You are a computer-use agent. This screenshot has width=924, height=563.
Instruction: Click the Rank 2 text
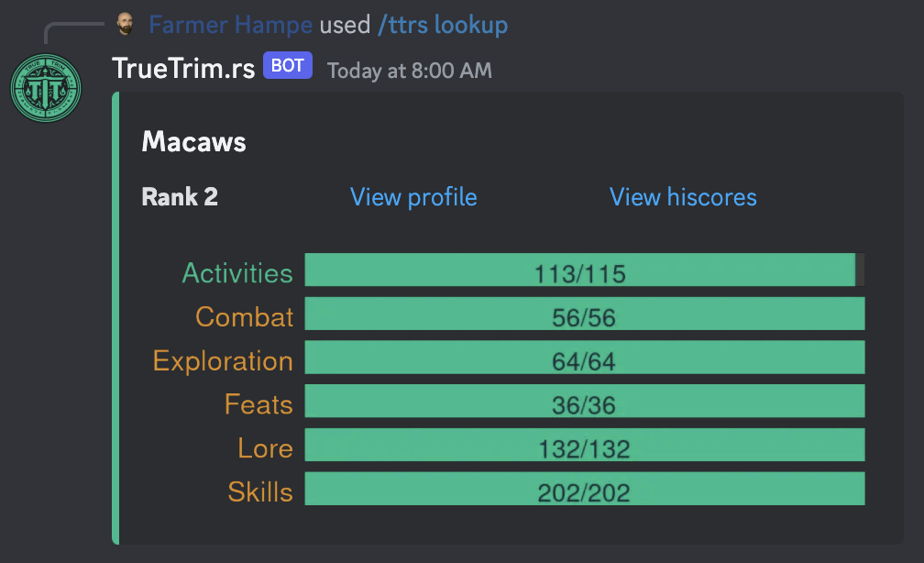click(x=180, y=197)
